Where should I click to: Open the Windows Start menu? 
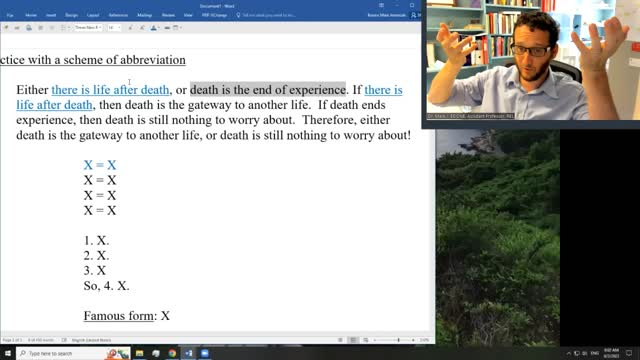pos(7,353)
